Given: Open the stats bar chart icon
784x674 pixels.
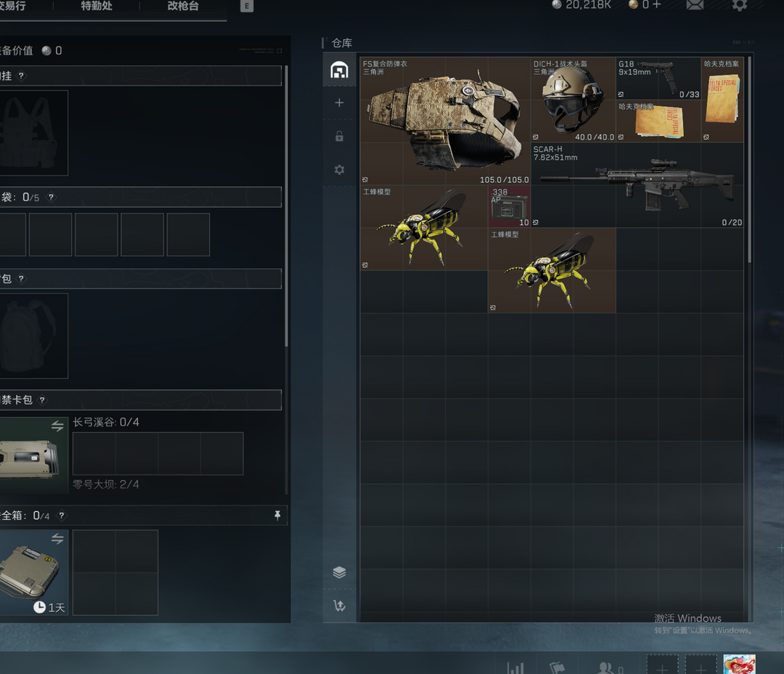Looking at the screenshot, I should coord(515,667).
